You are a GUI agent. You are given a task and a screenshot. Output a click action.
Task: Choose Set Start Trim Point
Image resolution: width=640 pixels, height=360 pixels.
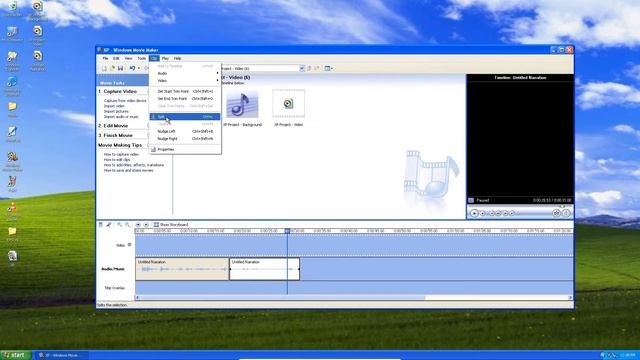tap(185, 91)
